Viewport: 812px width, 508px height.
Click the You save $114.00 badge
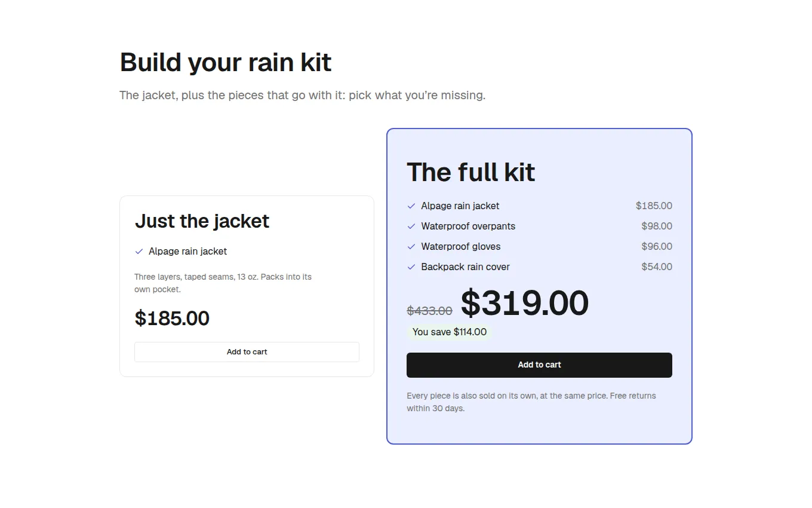450,332
